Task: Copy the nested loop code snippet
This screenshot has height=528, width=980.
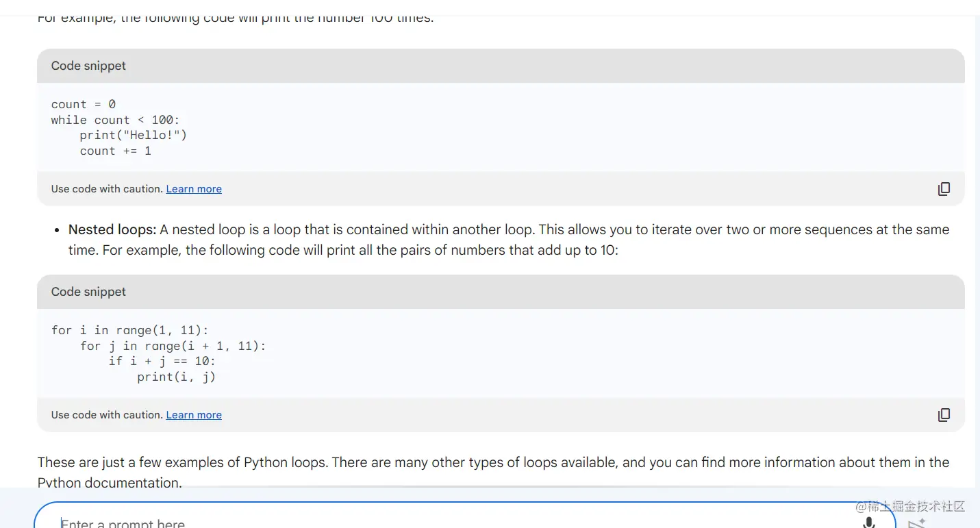Action: pos(944,415)
